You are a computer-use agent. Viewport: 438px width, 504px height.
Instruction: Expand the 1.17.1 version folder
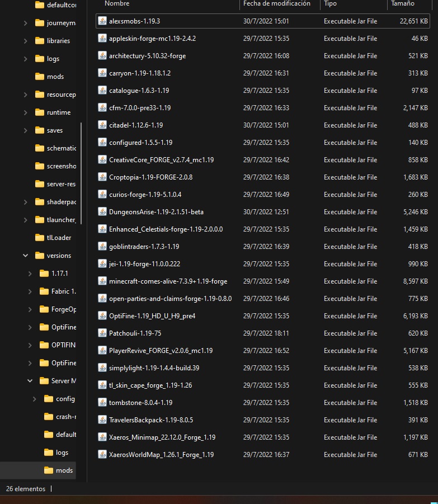pyautogui.click(x=30, y=274)
